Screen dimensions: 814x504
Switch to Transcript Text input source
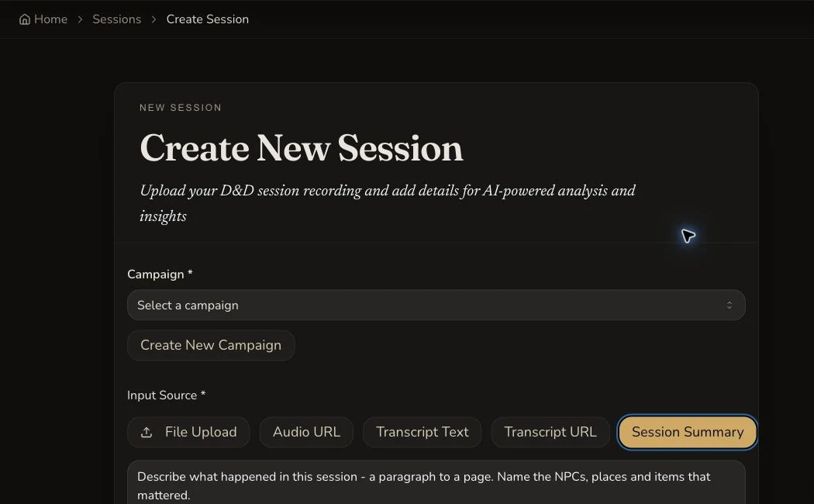coord(422,433)
